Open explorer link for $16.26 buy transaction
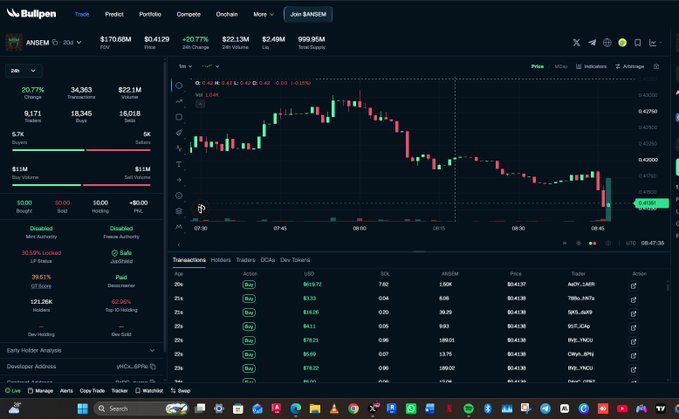The height and width of the screenshot is (419, 679). (633, 314)
